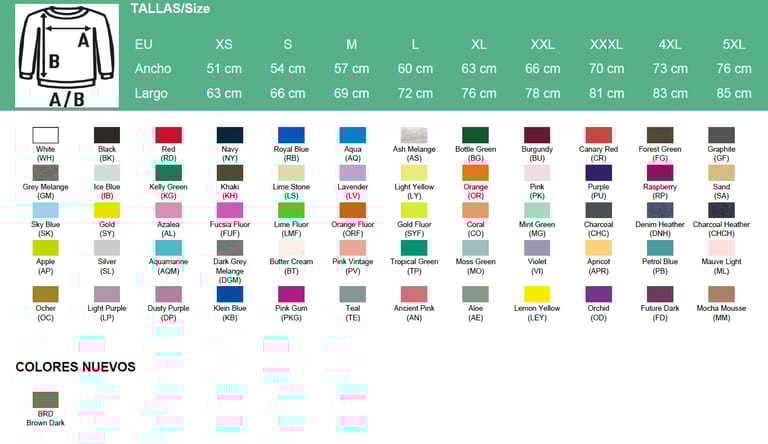Select the Fucsia Fluor (FUF) swatch

tap(229, 210)
